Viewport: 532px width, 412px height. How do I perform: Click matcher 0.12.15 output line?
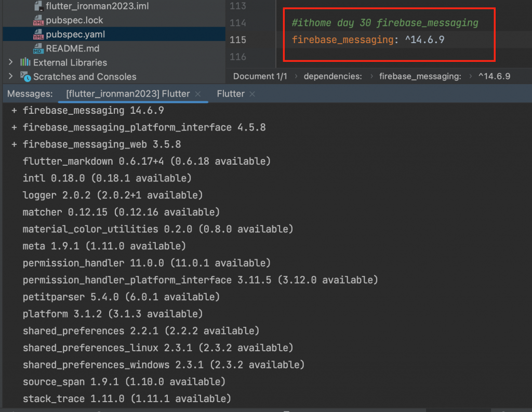(x=121, y=212)
